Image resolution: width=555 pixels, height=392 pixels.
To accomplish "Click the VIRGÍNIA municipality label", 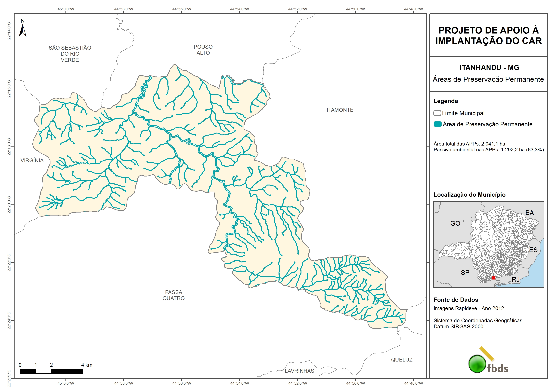I will pos(32,160).
